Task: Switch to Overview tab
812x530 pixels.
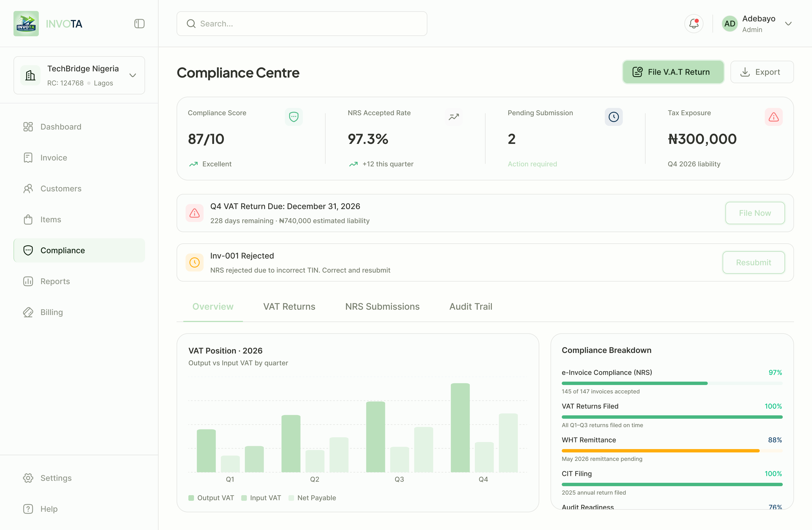Action: pyautogui.click(x=213, y=307)
